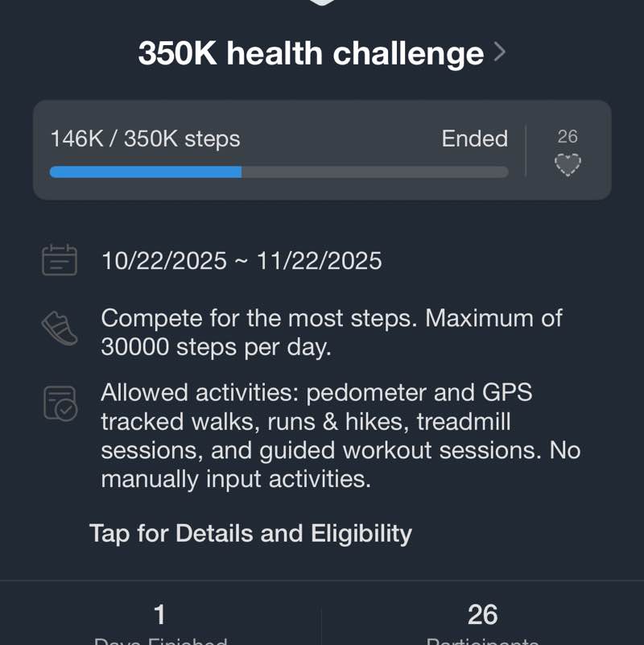Click the gray unfilled part of the progress bar
Viewport: 644px width, 645px height.
[374, 172]
